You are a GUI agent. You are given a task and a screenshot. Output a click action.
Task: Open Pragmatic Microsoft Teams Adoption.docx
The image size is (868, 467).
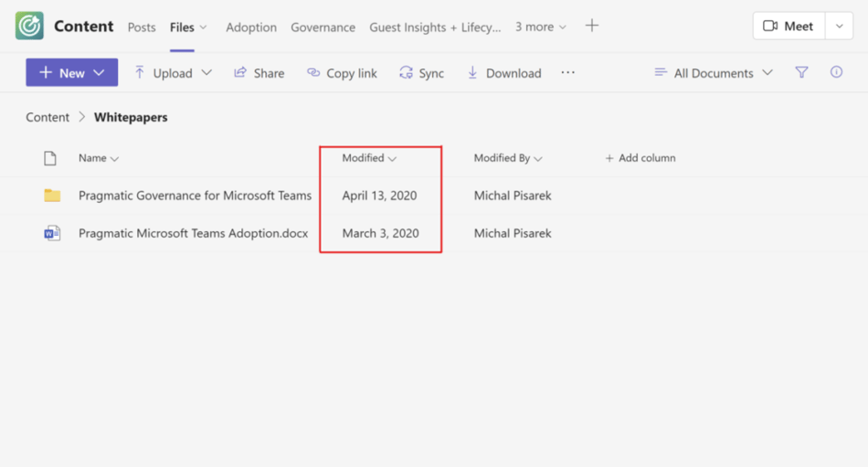(x=193, y=233)
